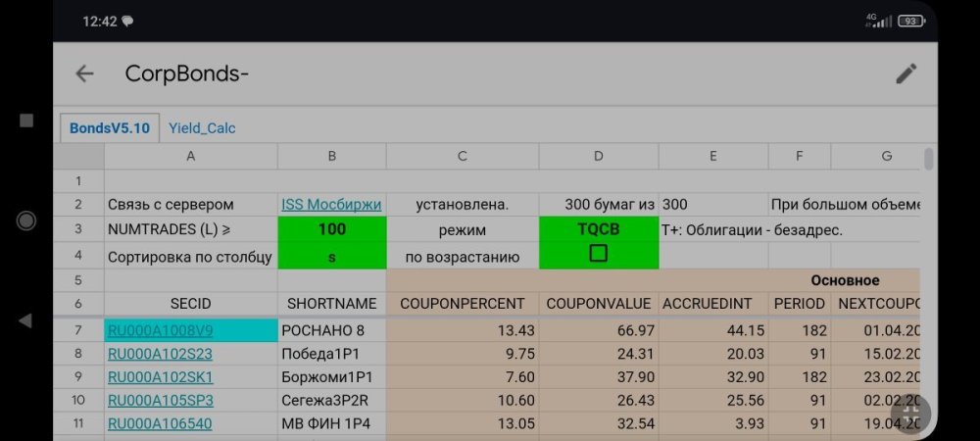The width and height of the screenshot is (980, 441).
Task: Tap the chat bubble notification icon
Action: point(127,22)
